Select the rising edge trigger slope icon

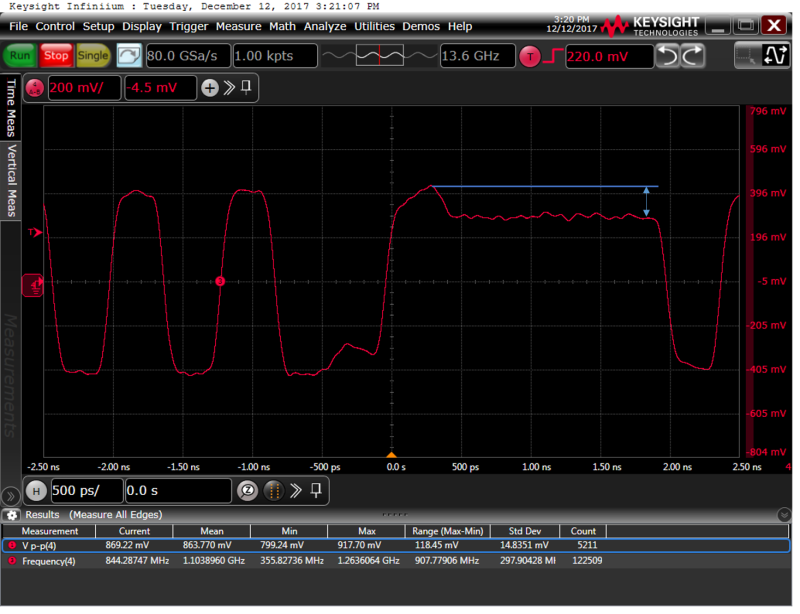[x=553, y=56]
